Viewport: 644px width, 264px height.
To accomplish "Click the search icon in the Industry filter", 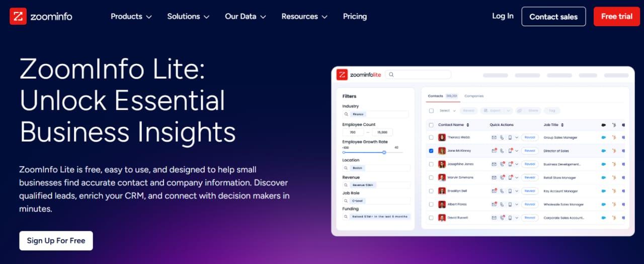I will [346, 114].
